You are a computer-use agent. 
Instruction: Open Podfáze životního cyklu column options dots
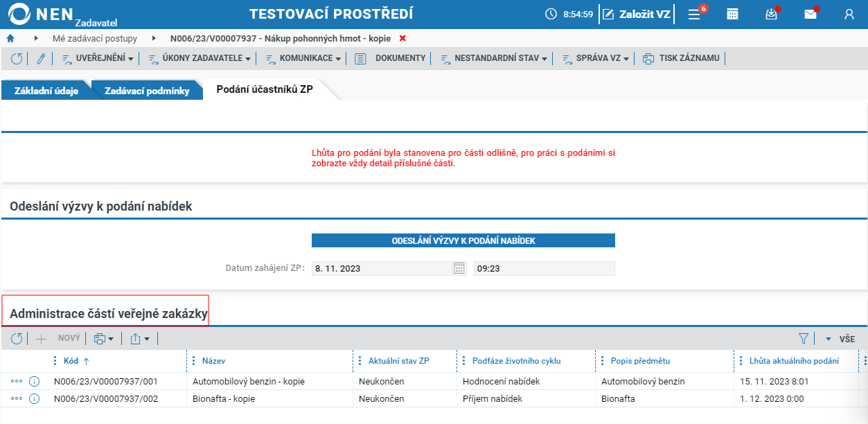(x=464, y=361)
